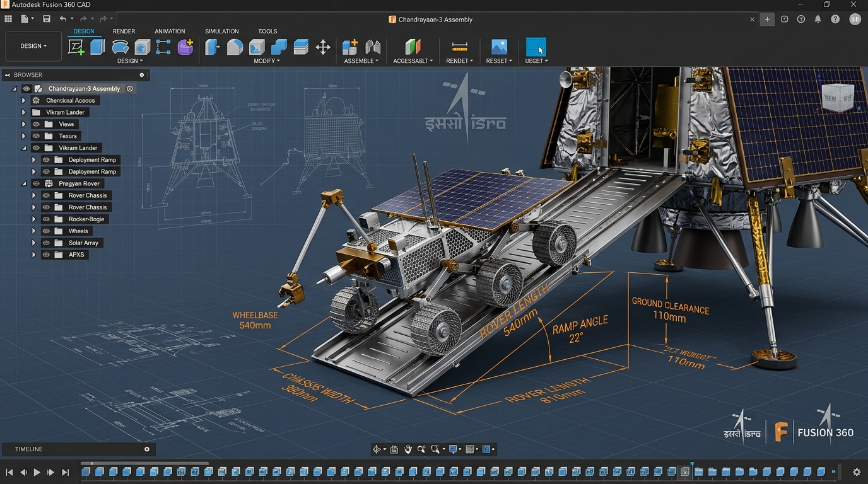Click the New Component icon
This screenshot has width=868, height=484.
(x=350, y=47)
